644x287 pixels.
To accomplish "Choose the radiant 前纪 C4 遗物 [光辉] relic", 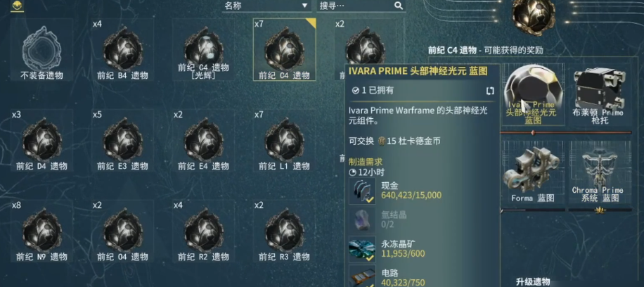I will coord(203,50).
